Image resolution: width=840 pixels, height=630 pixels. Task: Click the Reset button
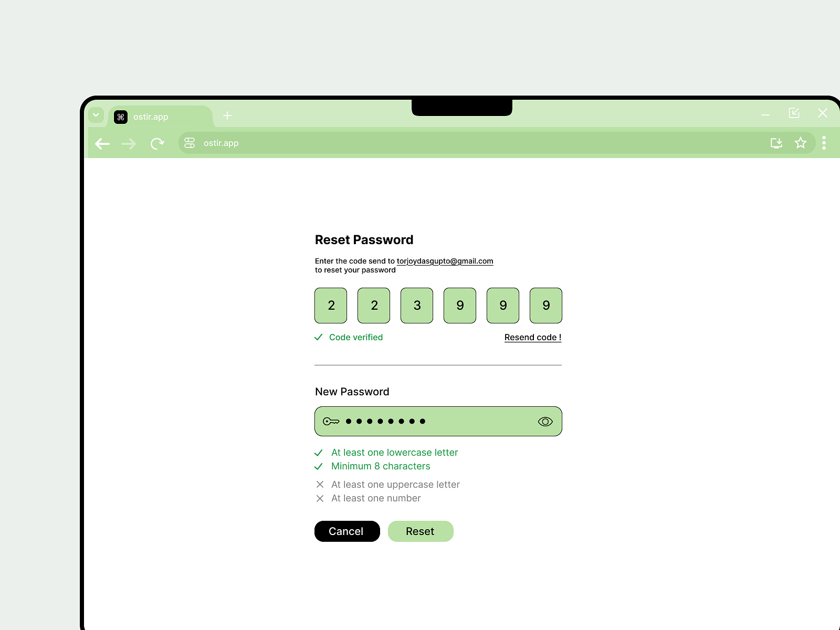click(421, 531)
